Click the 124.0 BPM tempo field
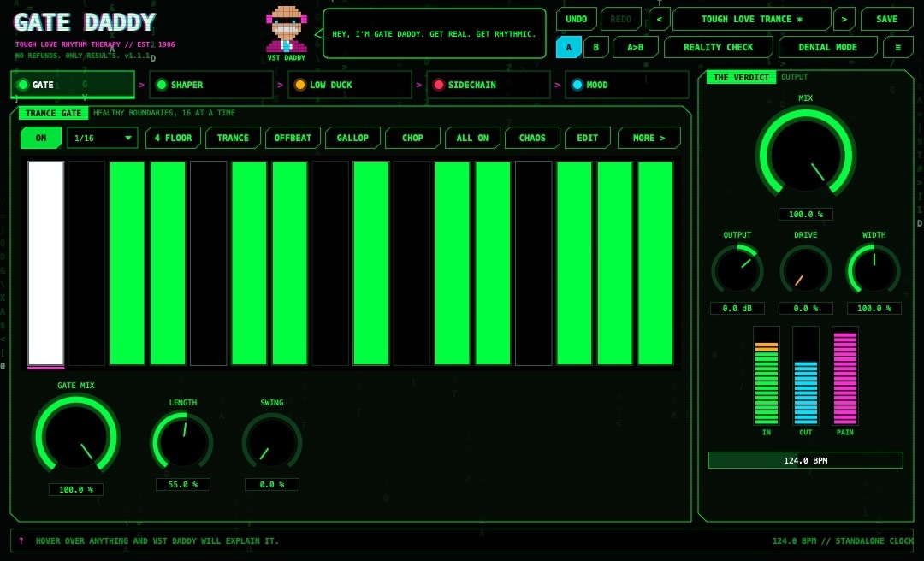 point(806,460)
